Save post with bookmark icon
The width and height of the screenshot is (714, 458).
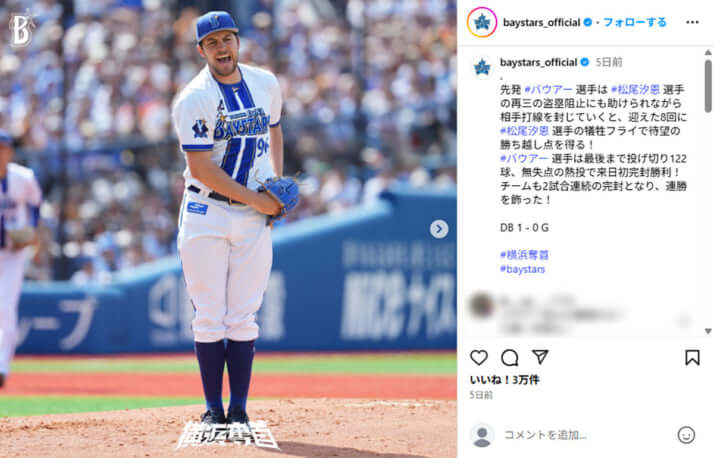pos(692,358)
